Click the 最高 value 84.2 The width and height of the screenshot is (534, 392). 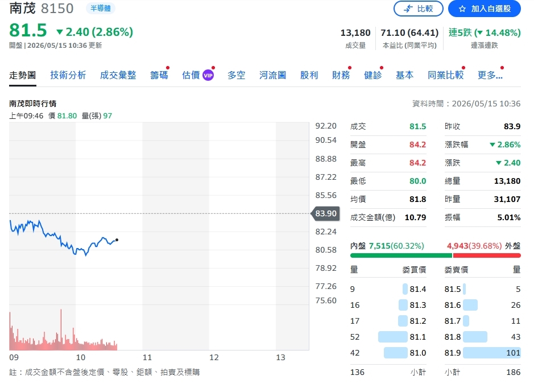coord(417,163)
